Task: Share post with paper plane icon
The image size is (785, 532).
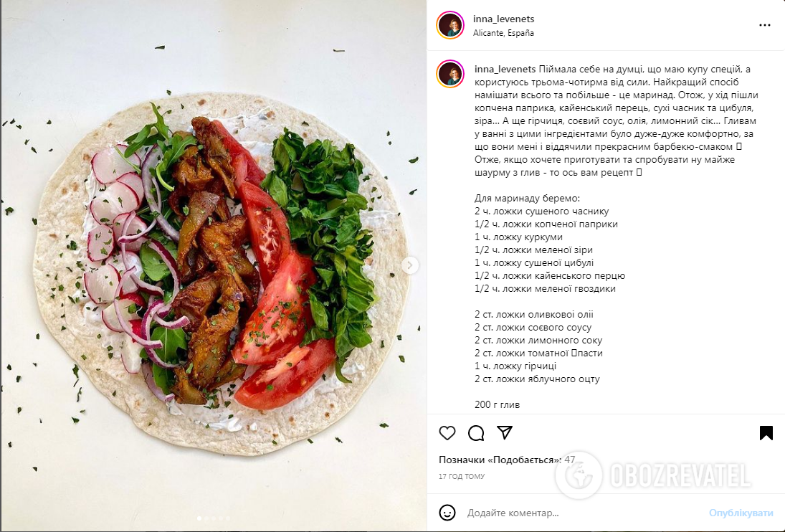Action: point(505,432)
